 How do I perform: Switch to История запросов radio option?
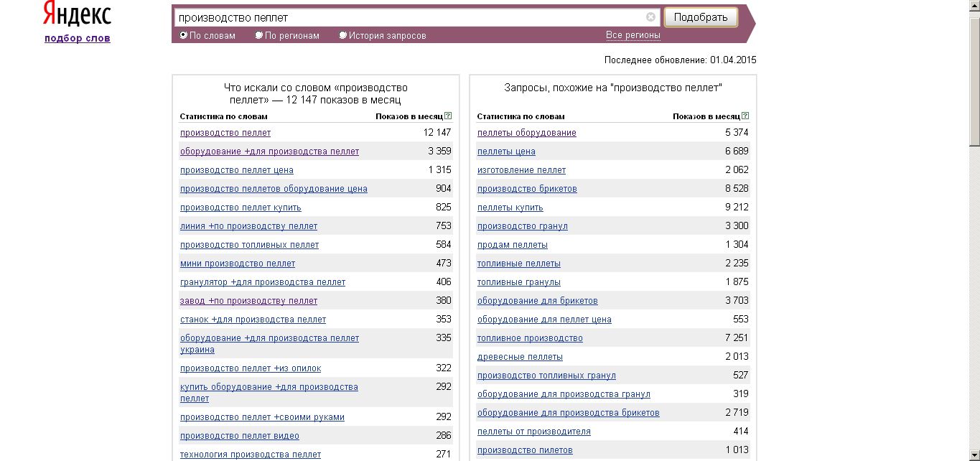343,35
